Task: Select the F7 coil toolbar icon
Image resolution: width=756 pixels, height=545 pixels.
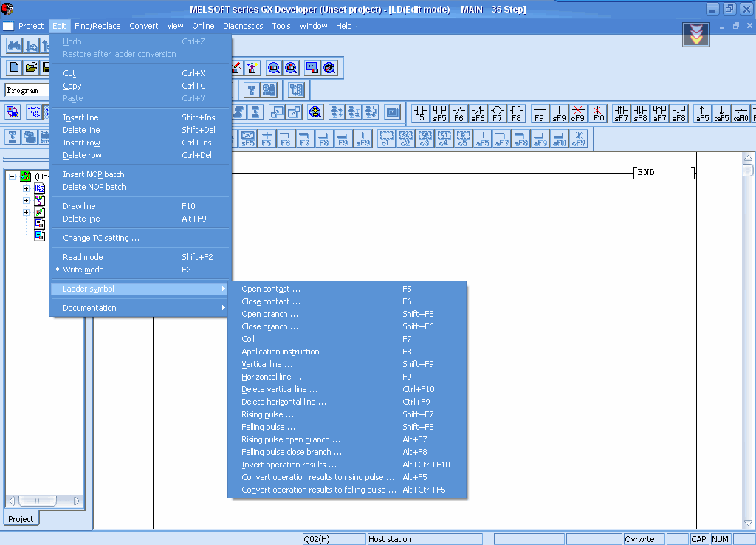Action: [497, 113]
